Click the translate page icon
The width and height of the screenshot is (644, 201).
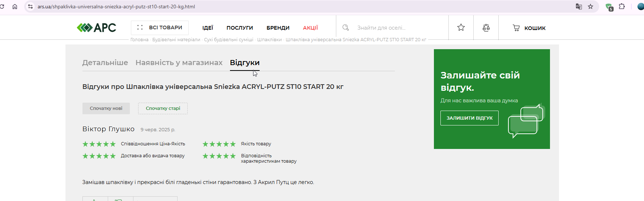click(579, 7)
